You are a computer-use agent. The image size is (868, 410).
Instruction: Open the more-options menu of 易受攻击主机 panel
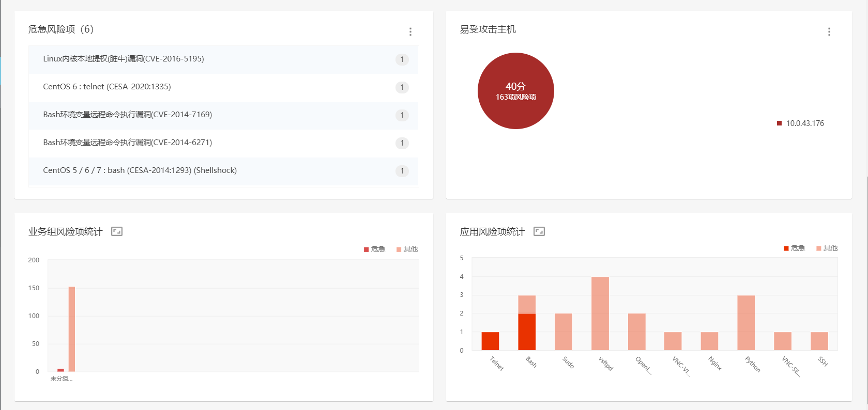(x=829, y=32)
